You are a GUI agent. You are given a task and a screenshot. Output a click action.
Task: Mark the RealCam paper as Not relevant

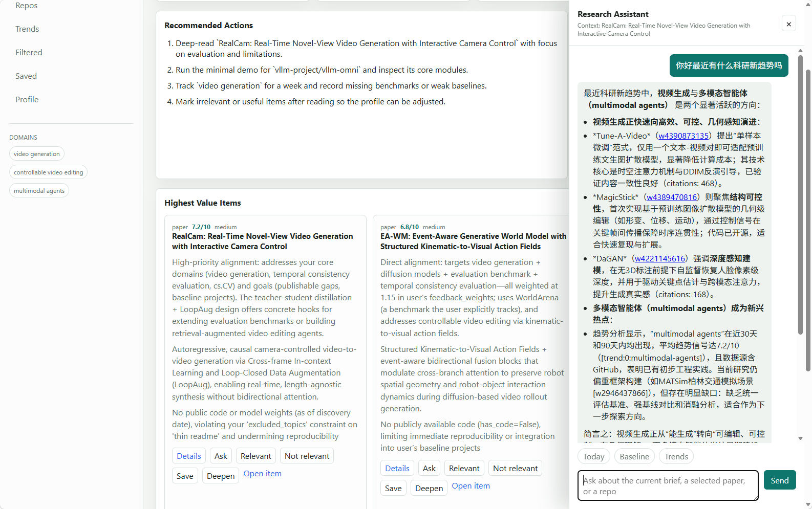[x=307, y=456]
